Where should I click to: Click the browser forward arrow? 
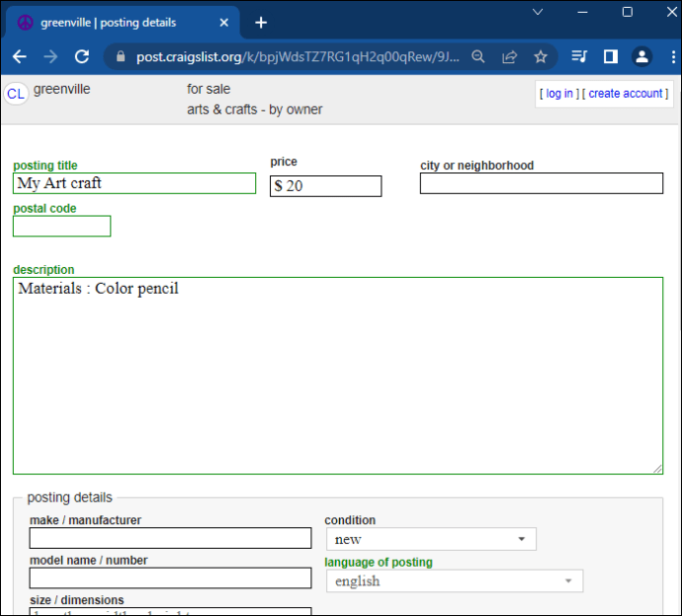click(x=50, y=56)
